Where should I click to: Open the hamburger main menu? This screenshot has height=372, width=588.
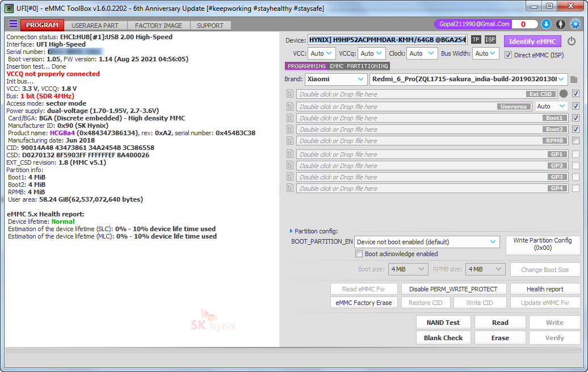[13, 24]
